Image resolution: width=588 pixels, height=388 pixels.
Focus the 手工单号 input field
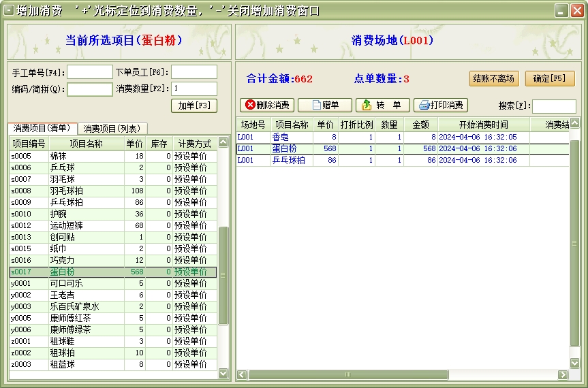tap(90, 72)
